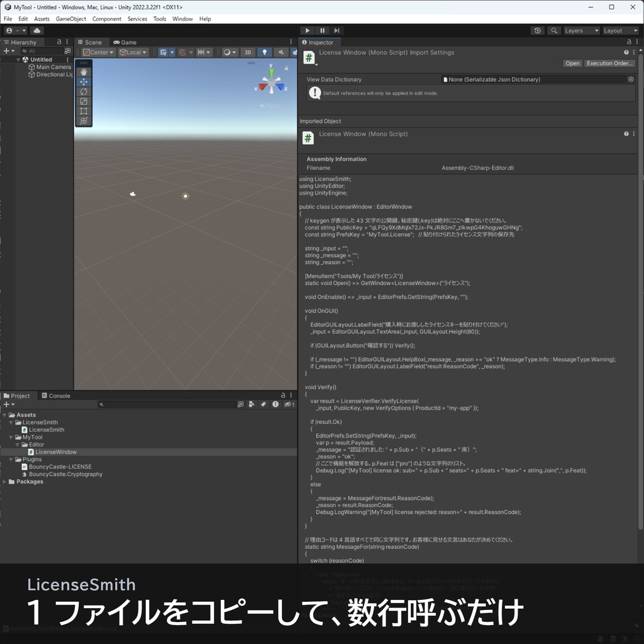This screenshot has width=644, height=644.
Task: Click the Step frame button
Action: pyautogui.click(x=337, y=30)
